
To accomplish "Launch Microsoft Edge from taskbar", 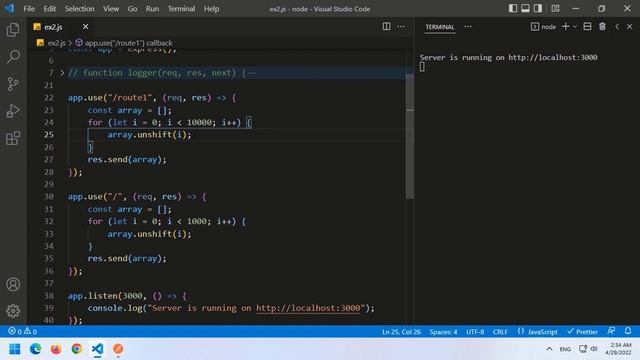I will point(36,349).
